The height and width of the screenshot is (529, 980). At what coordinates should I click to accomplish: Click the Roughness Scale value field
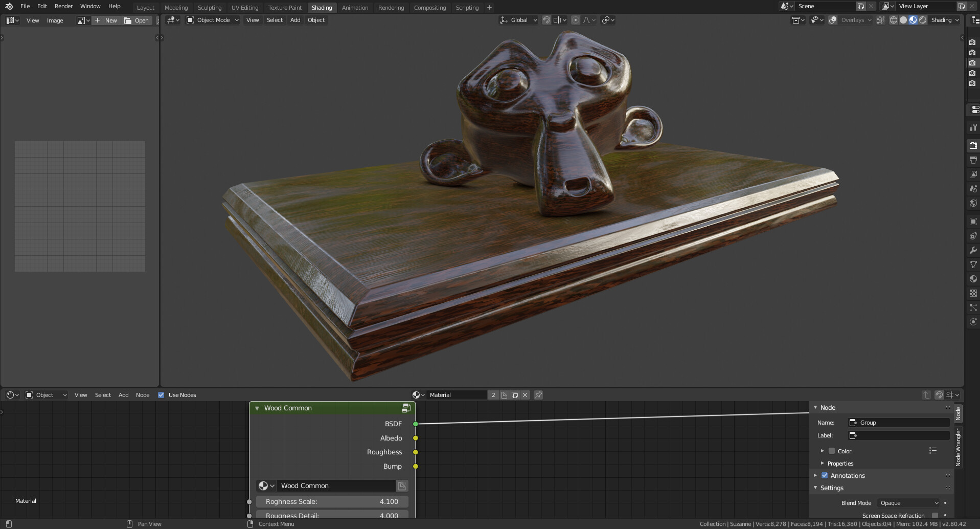click(332, 501)
